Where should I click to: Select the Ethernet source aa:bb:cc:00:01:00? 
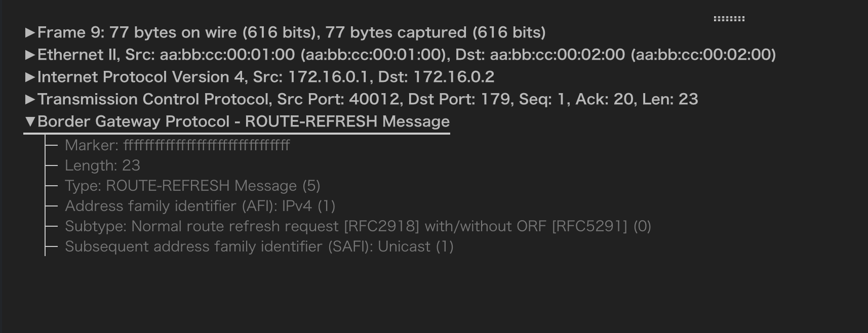(228, 55)
